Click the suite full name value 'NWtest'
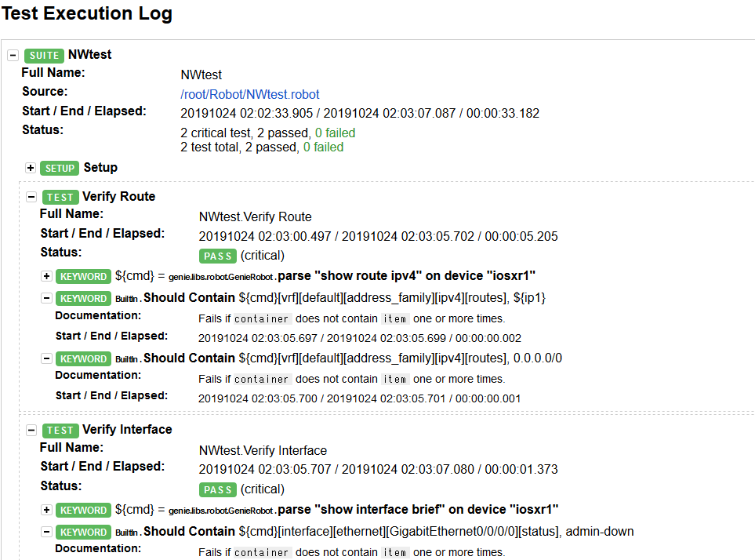Viewport: 755px width, 560px height. 201,75
